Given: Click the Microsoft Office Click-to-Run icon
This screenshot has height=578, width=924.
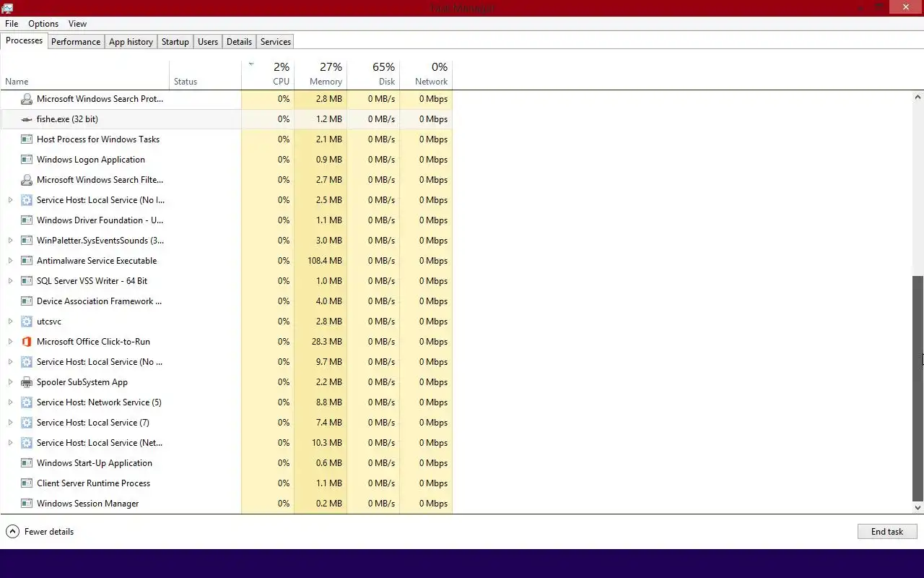Looking at the screenshot, I should 27,342.
